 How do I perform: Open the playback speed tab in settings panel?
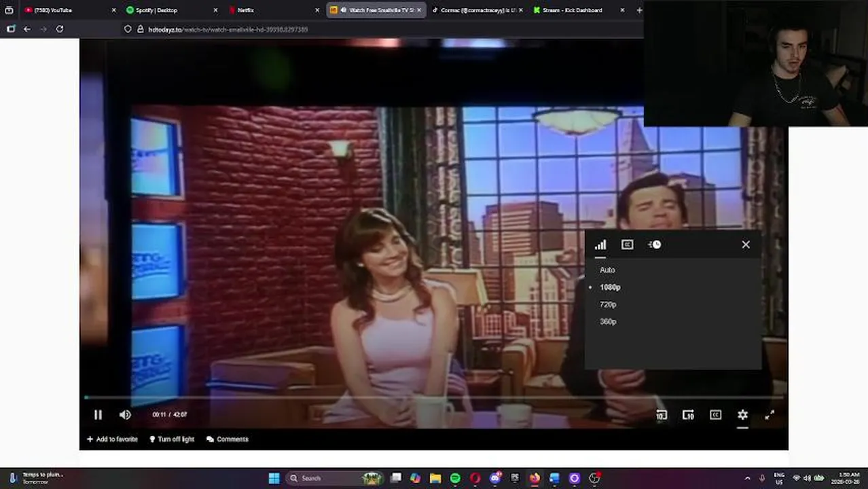(655, 245)
